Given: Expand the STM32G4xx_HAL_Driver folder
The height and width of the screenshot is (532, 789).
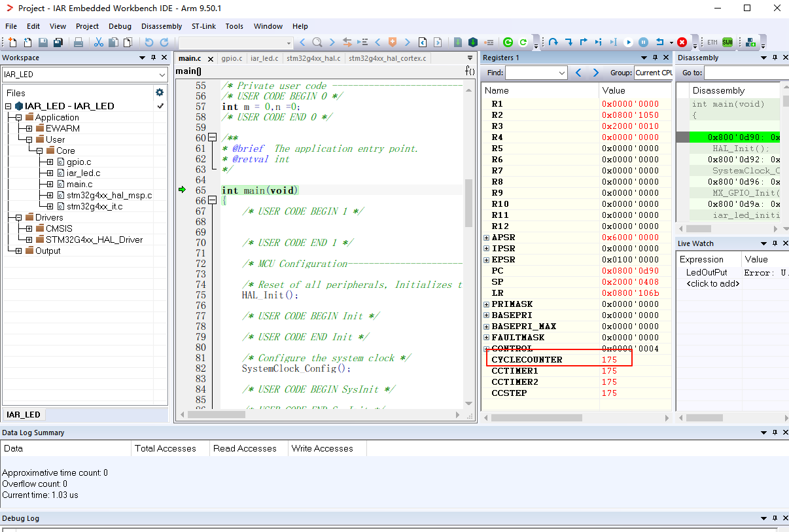Looking at the screenshot, I should coord(29,239).
